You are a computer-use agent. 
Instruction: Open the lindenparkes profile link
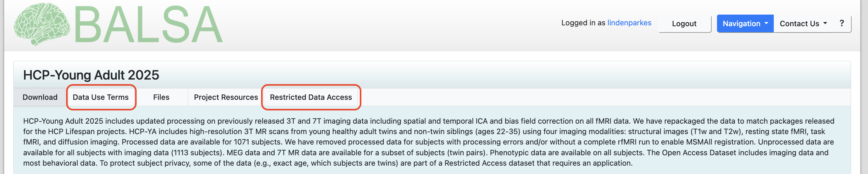(x=629, y=23)
